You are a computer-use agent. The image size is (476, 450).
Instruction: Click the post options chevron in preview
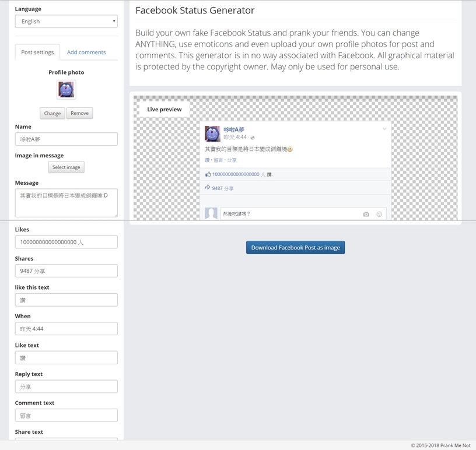point(384,129)
